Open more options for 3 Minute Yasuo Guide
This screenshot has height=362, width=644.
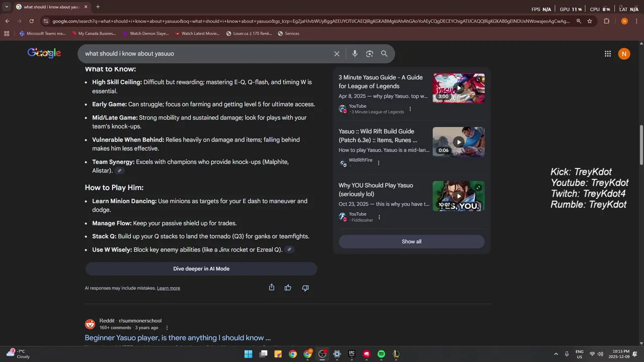point(410,109)
